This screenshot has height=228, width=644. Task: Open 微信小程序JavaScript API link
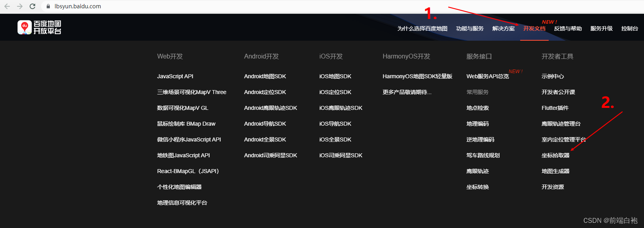pyautogui.click(x=189, y=139)
